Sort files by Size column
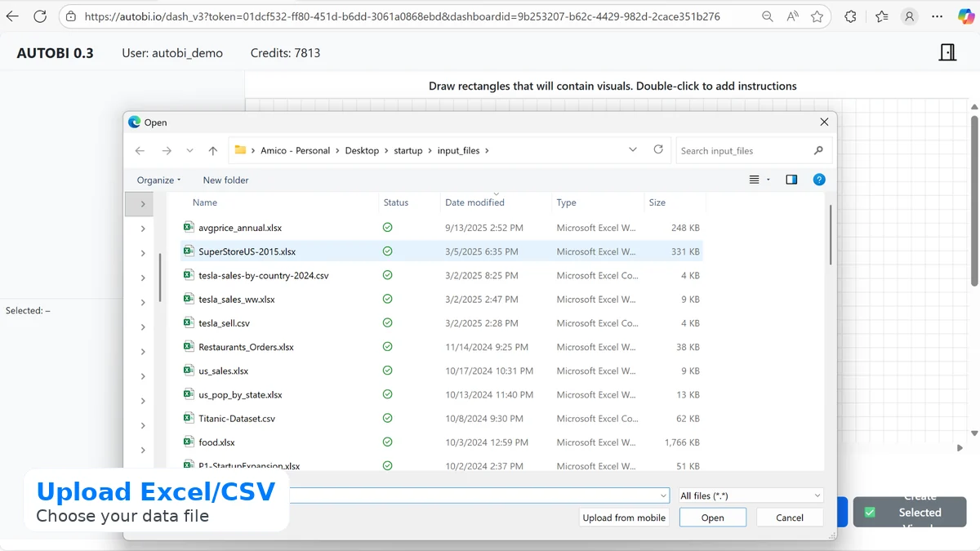980x551 pixels. 657,202
